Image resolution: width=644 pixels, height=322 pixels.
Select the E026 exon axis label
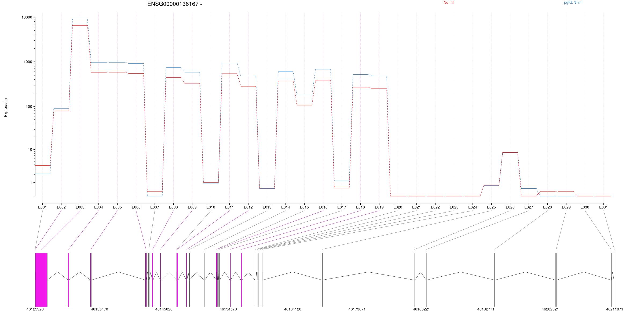510,207
